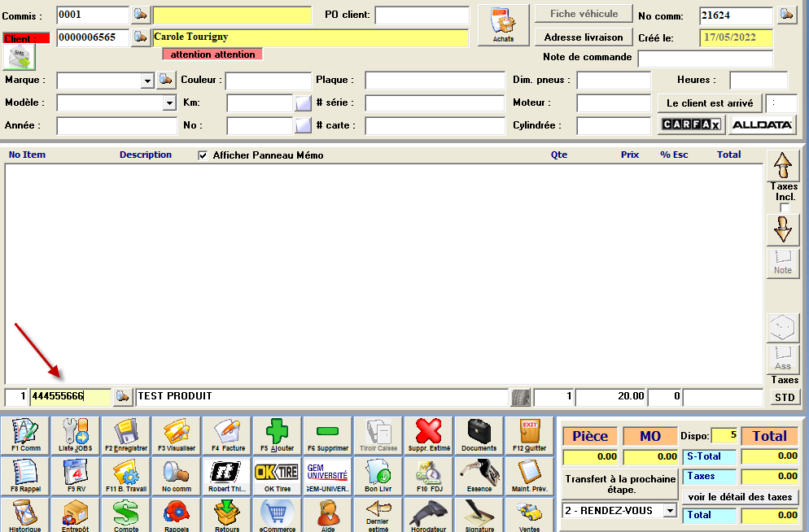The height and width of the screenshot is (532, 809).
Task: Expand the 2 - RENDEZ-VOUS step dropdown
Action: 670,511
